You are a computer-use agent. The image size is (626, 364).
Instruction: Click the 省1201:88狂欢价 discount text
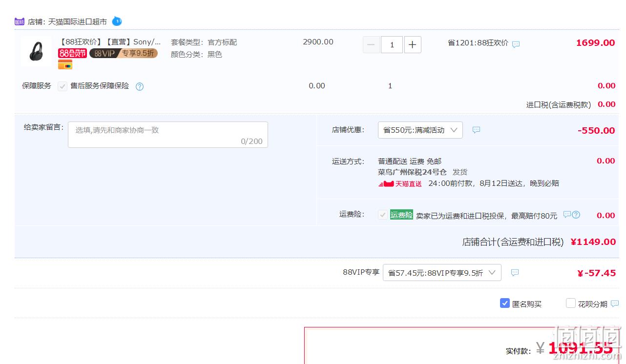coord(478,43)
